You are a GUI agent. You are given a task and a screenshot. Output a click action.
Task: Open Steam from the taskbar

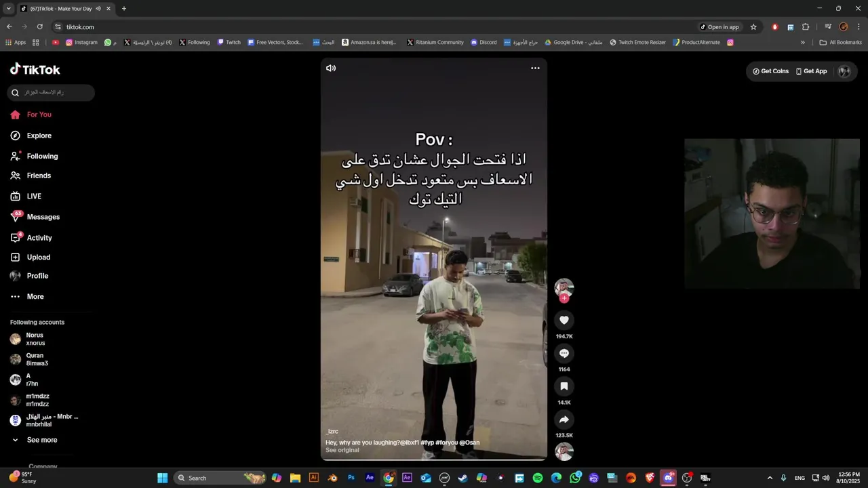tap(462, 478)
